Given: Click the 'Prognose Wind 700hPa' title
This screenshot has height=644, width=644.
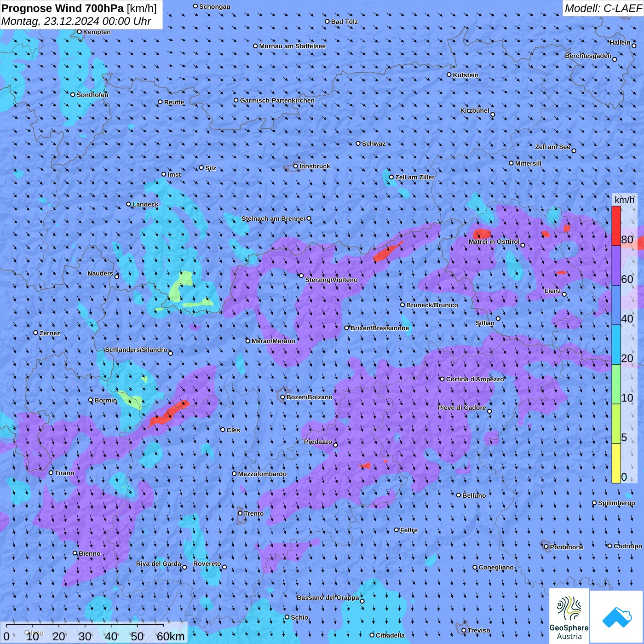Looking at the screenshot, I should (79, 8).
